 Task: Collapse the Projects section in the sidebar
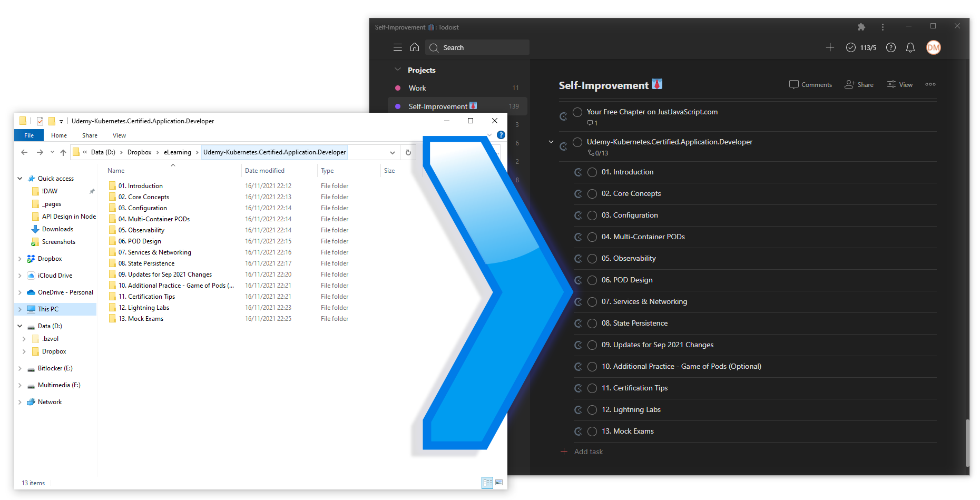tap(397, 69)
